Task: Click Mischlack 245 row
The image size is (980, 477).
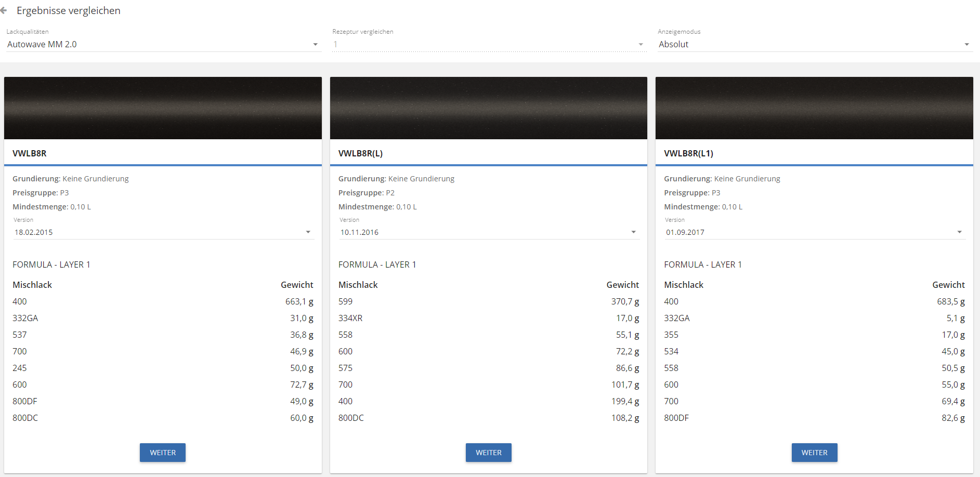Action: (163, 368)
